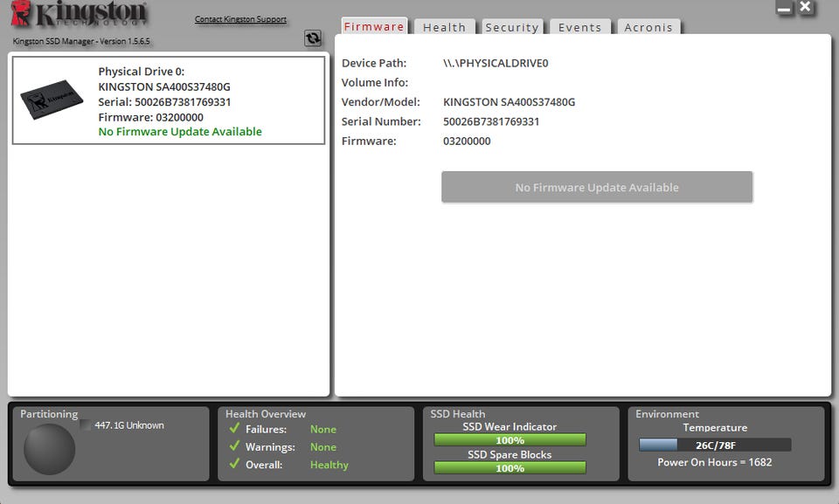The image size is (839, 504).
Task: Click the 447.1G Unknown partition label
Action: click(129, 425)
